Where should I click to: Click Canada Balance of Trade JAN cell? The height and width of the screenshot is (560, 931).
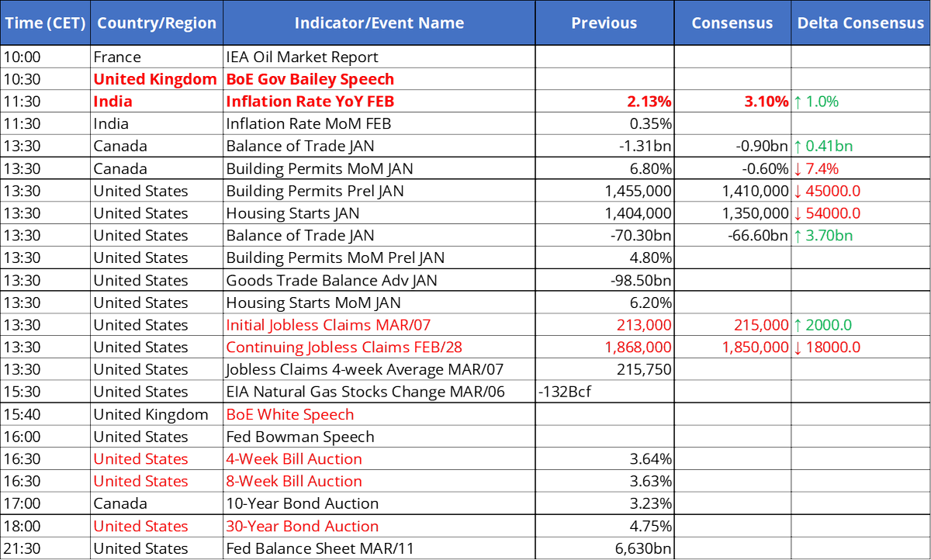[379, 147]
